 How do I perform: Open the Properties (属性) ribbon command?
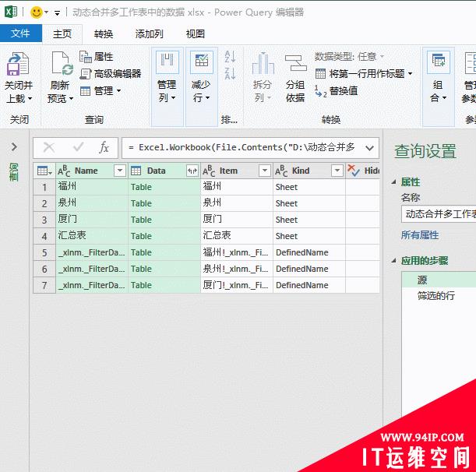pyautogui.click(x=97, y=57)
